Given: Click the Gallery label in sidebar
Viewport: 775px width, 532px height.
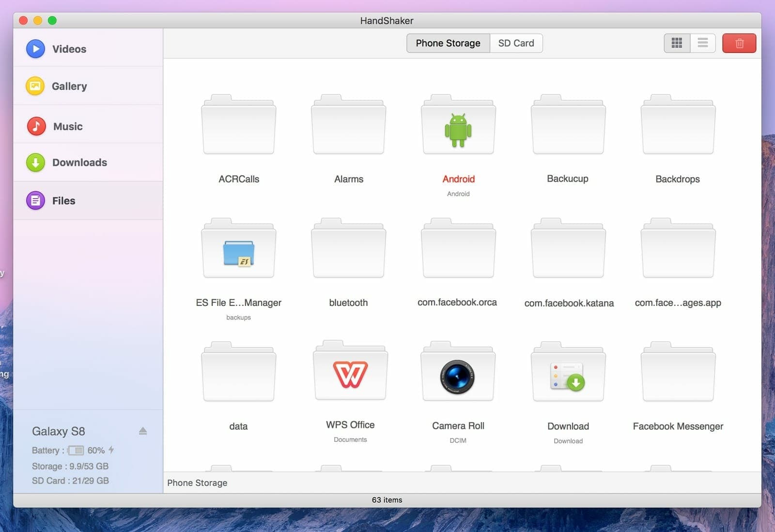Looking at the screenshot, I should tap(69, 86).
